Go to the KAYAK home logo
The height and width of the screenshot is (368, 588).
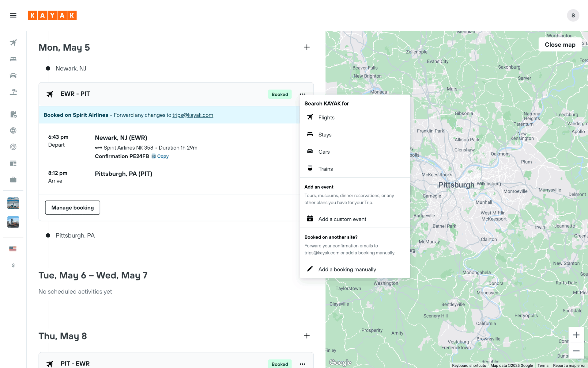click(x=52, y=15)
